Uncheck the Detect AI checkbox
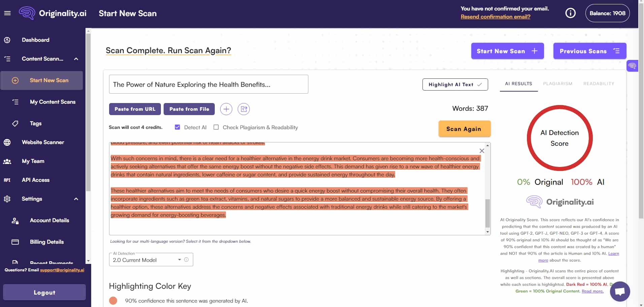644x307 pixels. pos(177,127)
